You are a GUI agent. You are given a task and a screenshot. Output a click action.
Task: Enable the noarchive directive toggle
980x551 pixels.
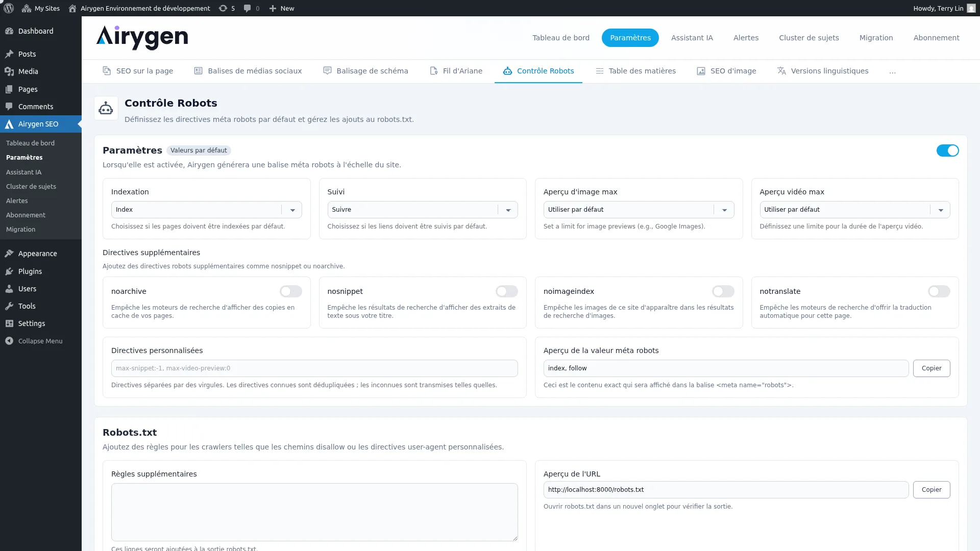(291, 291)
